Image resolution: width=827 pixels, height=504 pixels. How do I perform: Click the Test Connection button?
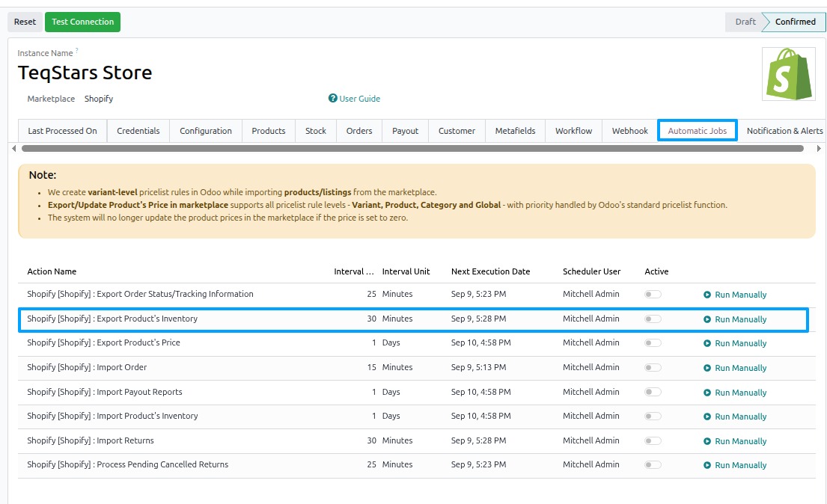point(83,22)
